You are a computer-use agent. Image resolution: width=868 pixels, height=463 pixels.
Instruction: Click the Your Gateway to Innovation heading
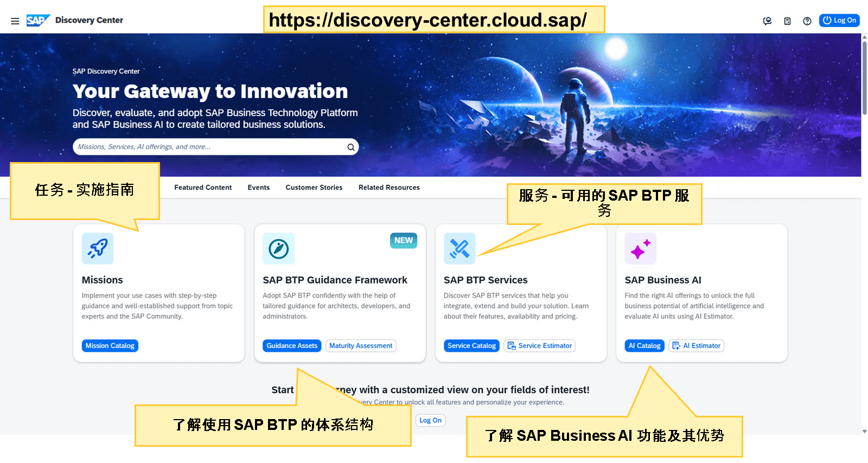tap(210, 91)
